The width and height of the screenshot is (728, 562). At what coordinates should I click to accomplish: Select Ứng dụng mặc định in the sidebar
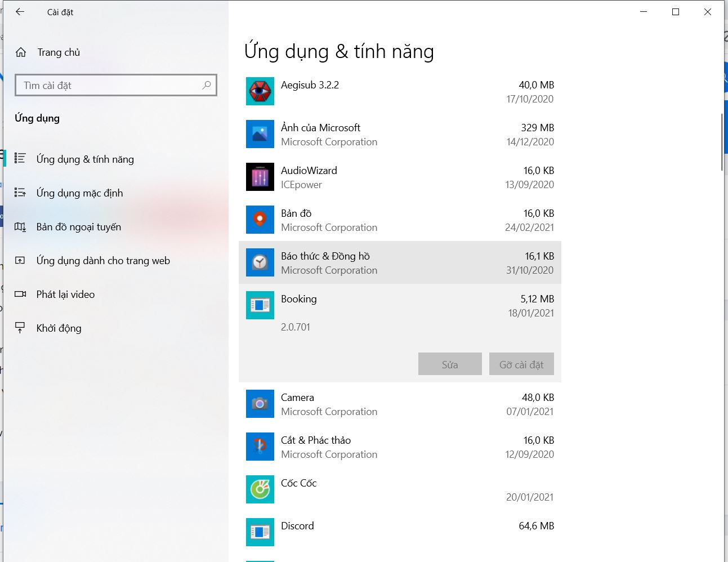point(79,193)
